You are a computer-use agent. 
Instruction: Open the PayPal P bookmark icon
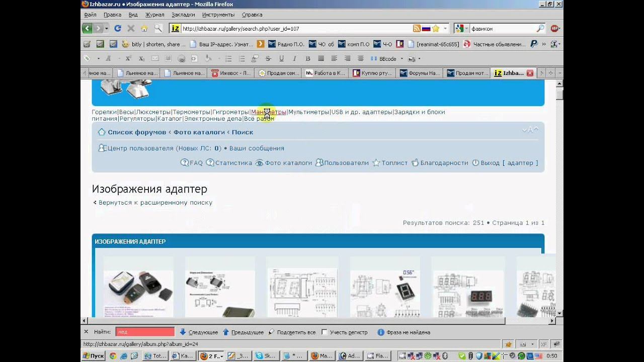(x=534, y=44)
